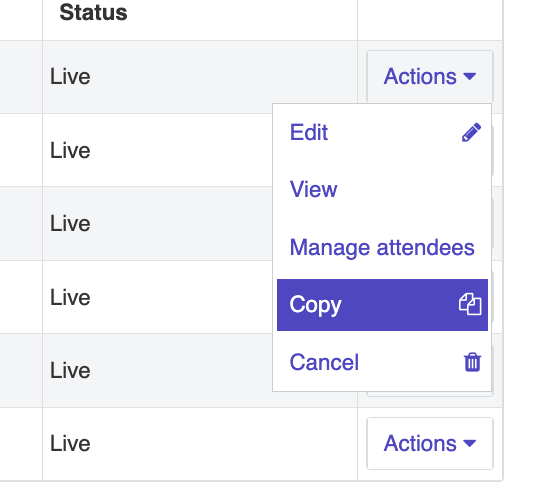Choose View in the dropdown menu

point(382,189)
